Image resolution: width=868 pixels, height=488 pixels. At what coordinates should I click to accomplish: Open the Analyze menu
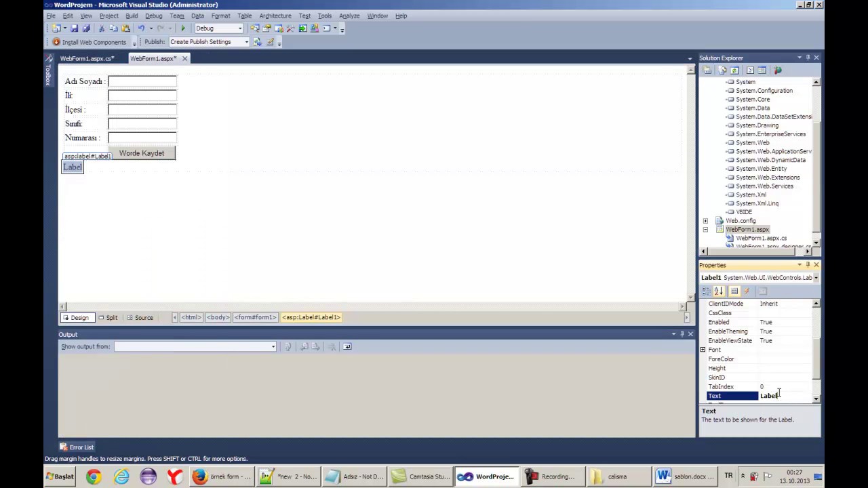(x=349, y=16)
